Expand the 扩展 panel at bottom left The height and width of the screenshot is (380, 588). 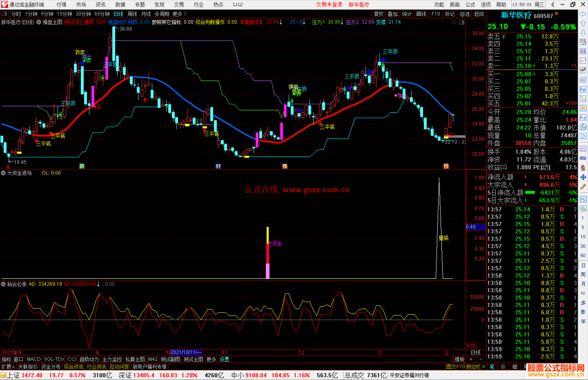8,367
